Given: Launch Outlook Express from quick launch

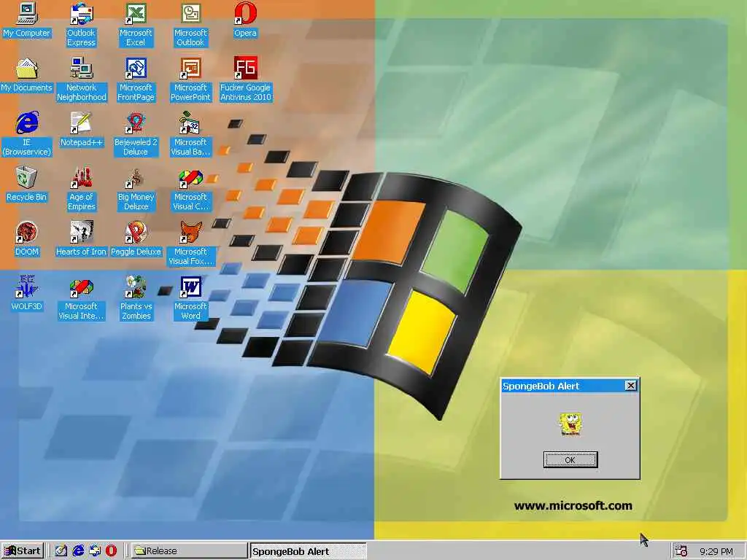Looking at the screenshot, I should coord(95,551).
